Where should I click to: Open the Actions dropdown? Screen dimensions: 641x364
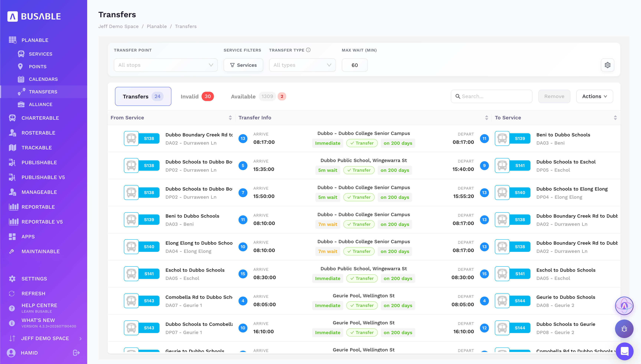pyautogui.click(x=594, y=96)
